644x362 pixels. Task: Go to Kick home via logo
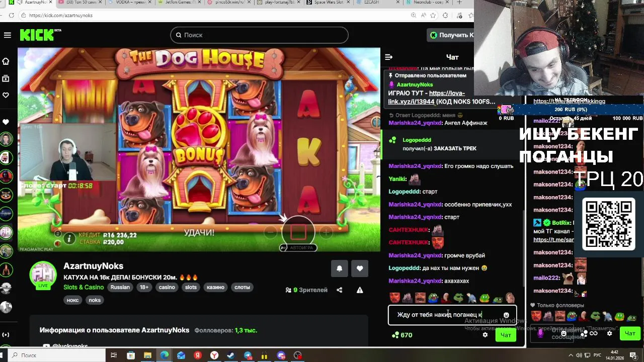coord(40,35)
